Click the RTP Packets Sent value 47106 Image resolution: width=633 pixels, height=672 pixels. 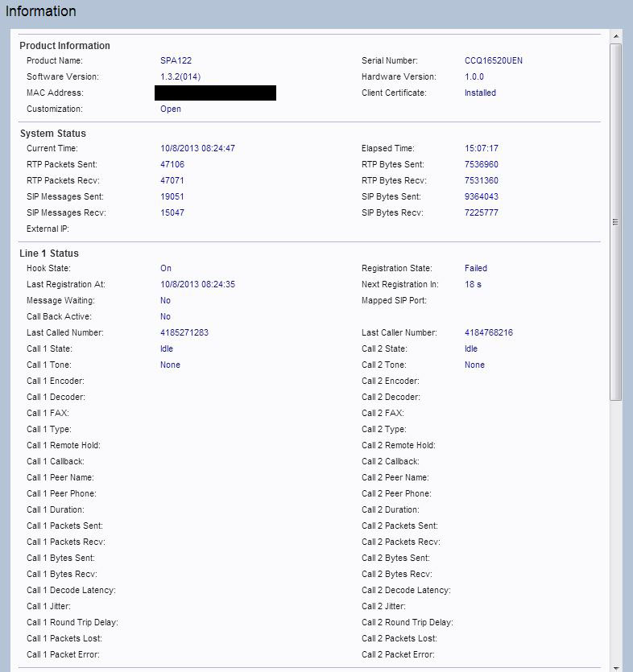tap(172, 164)
